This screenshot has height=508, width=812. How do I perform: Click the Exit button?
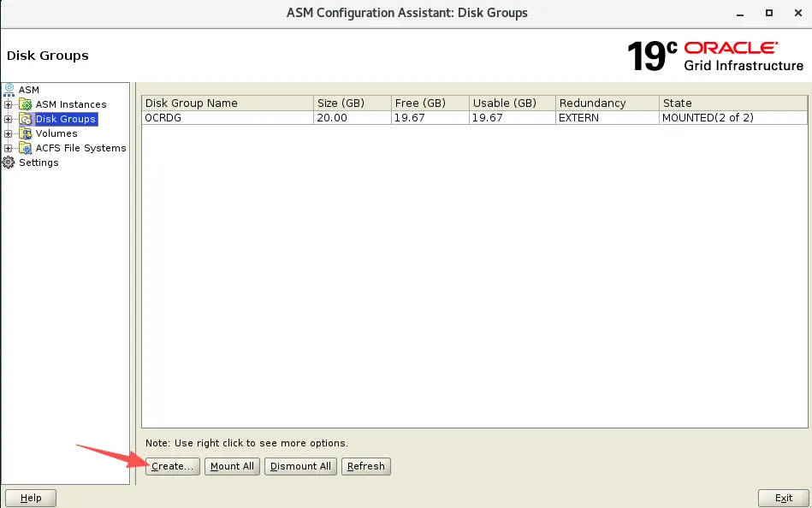(x=784, y=498)
